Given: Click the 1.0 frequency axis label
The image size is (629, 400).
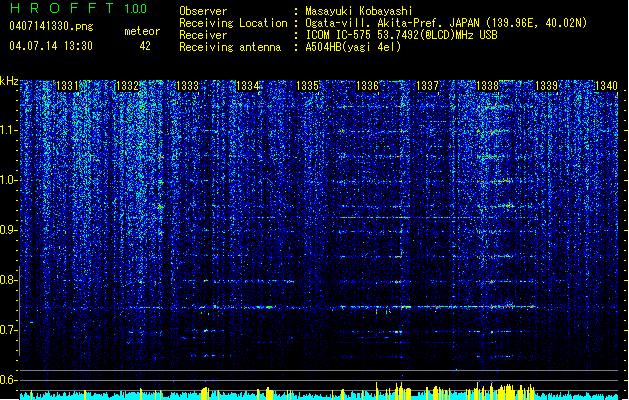Looking at the screenshot, I should (8, 180).
